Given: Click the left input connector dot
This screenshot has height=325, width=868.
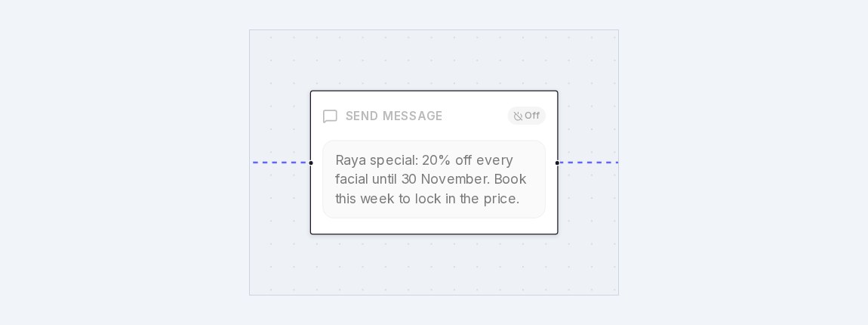Looking at the screenshot, I should tap(310, 163).
